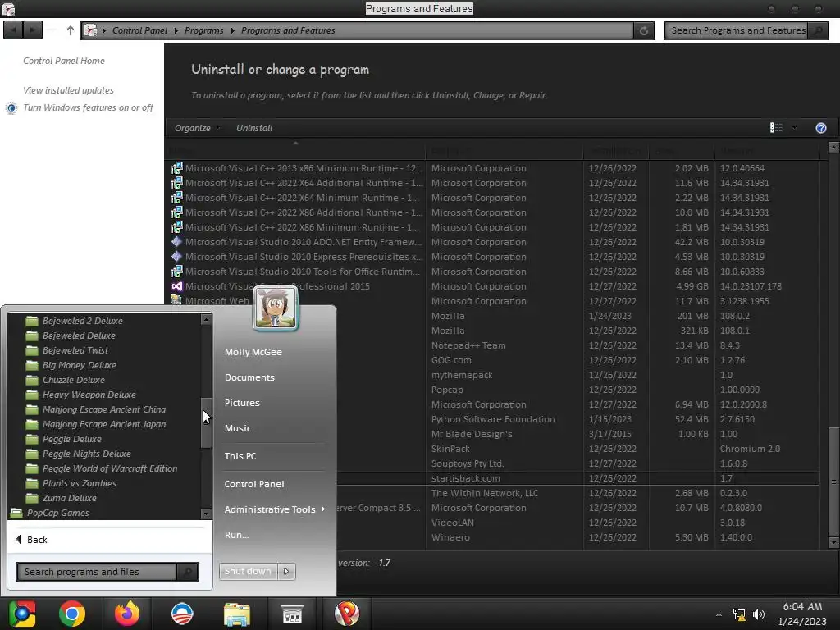
Task: Click Molly McGee user avatar picture
Action: tap(276, 308)
